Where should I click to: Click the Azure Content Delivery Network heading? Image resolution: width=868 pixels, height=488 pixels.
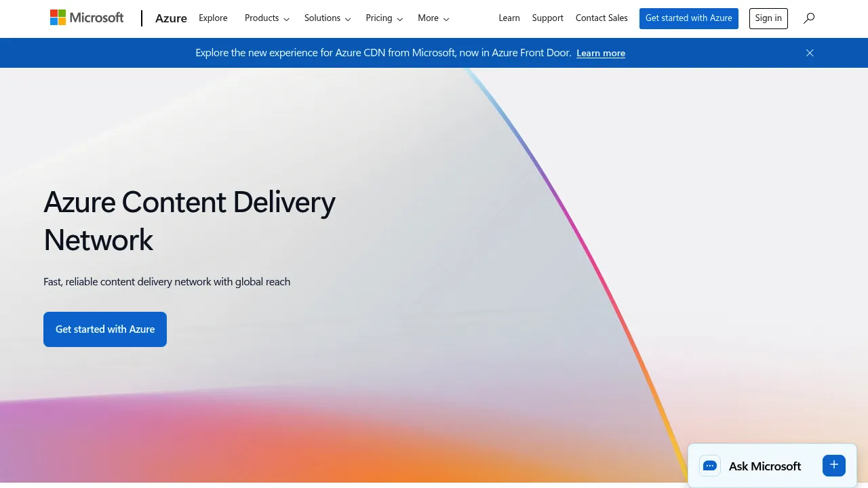coord(190,221)
